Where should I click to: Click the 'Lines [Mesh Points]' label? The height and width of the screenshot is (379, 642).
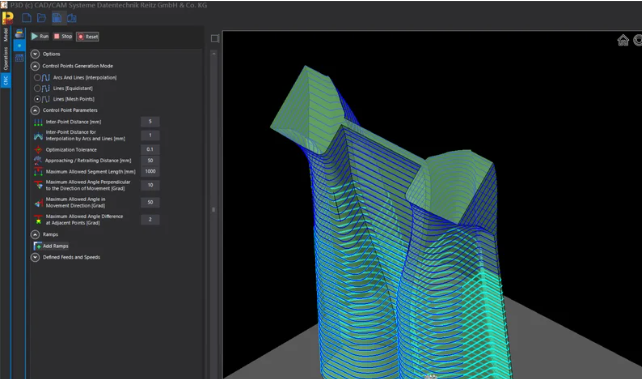(74, 99)
